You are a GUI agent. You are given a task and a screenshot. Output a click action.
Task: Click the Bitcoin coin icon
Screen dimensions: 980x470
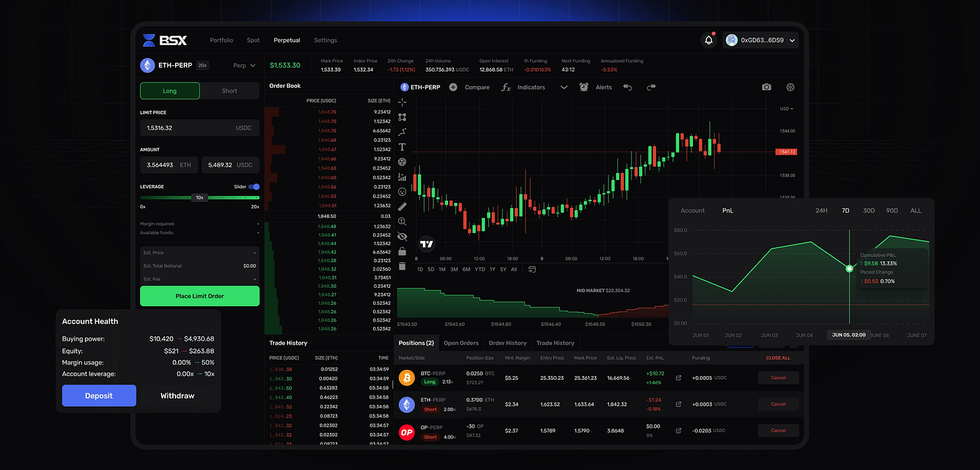point(407,378)
